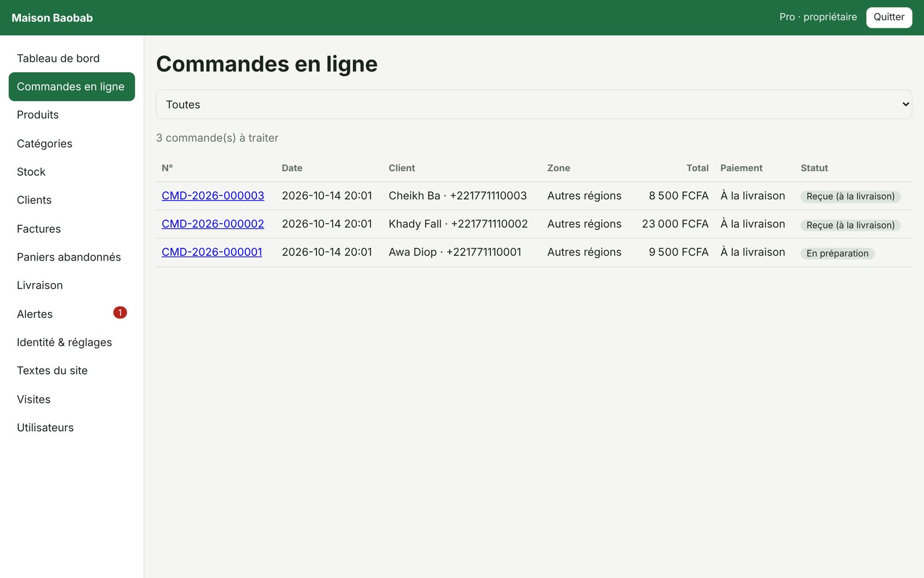Click the N° column header
This screenshot has width=924, height=578.
pos(167,168)
